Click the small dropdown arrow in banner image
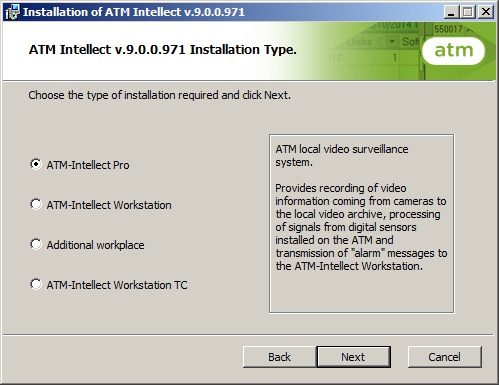Screen dimensions: 499x385 (x=392, y=42)
